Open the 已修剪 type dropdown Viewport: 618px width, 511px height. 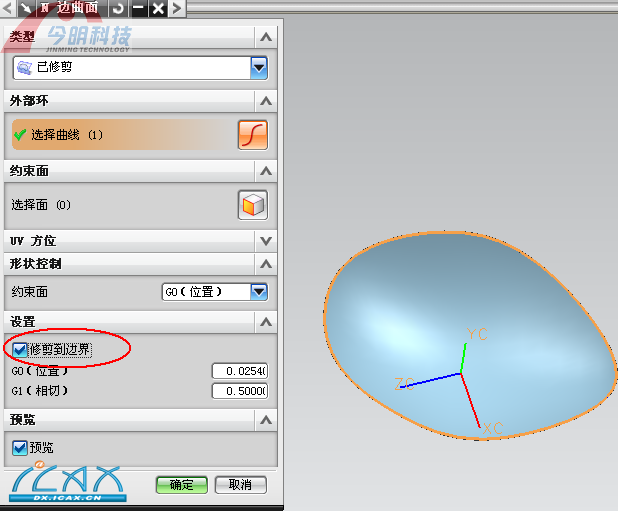(x=259, y=68)
